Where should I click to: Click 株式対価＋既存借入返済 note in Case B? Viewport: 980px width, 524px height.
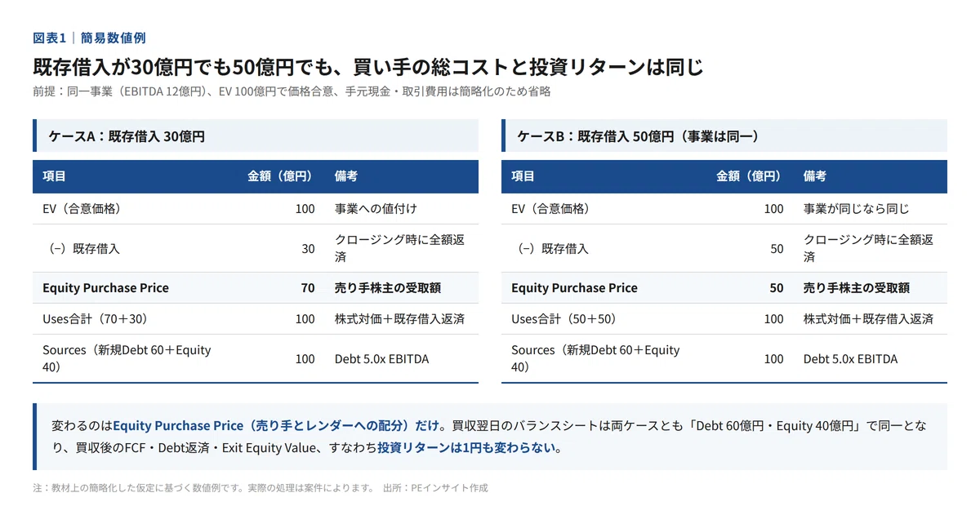tap(868, 319)
